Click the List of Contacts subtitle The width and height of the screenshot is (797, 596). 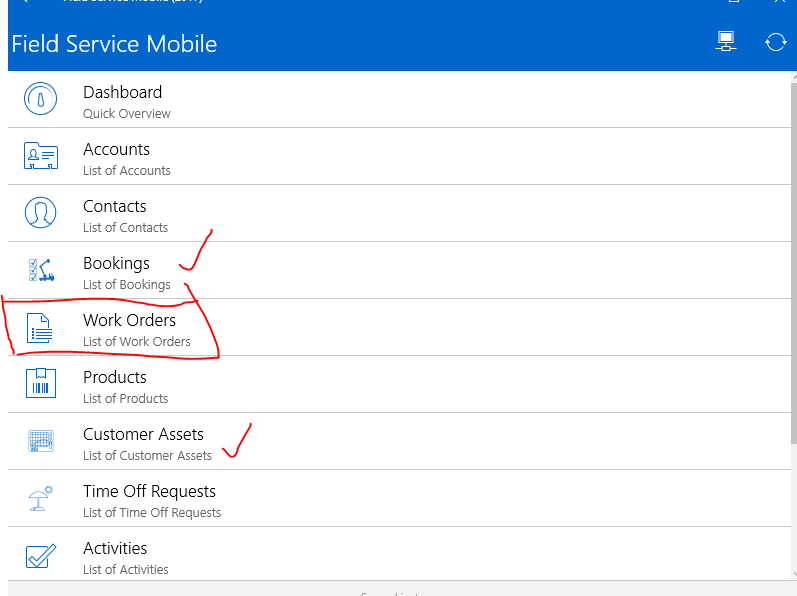click(126, 228)
